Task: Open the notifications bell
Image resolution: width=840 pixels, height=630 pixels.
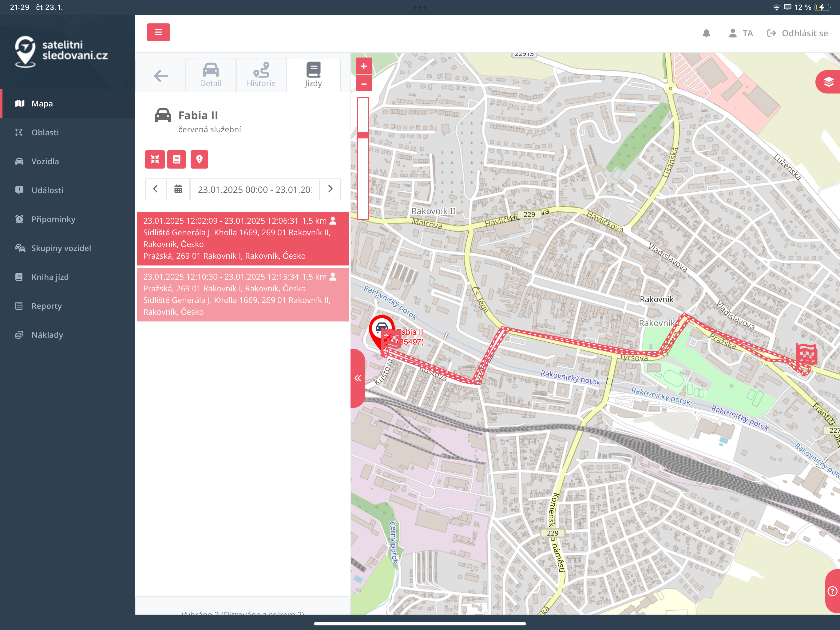Action: click(x=706, y=33)
